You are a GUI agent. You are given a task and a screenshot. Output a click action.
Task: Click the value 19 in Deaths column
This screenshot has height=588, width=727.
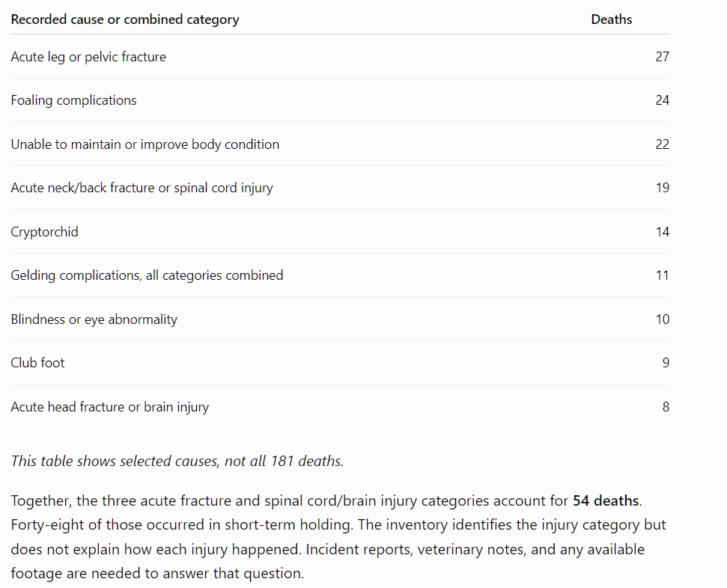[662, 188]
